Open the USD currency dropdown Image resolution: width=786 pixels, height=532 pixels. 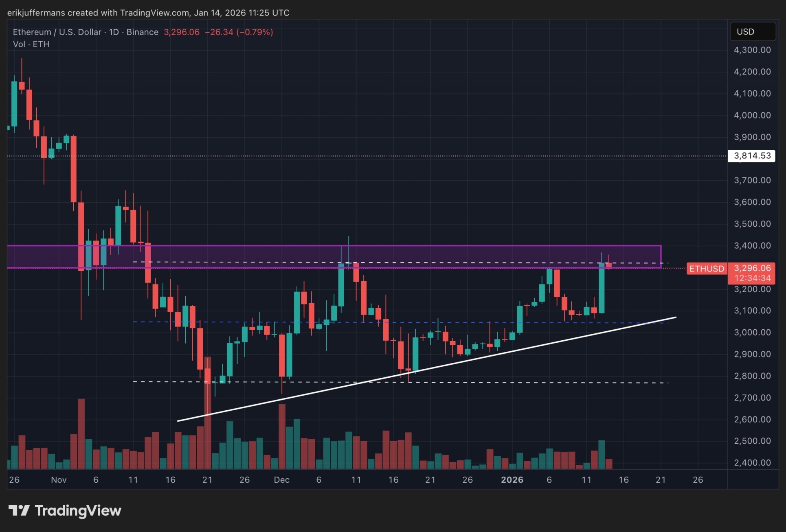coord(752,32)
